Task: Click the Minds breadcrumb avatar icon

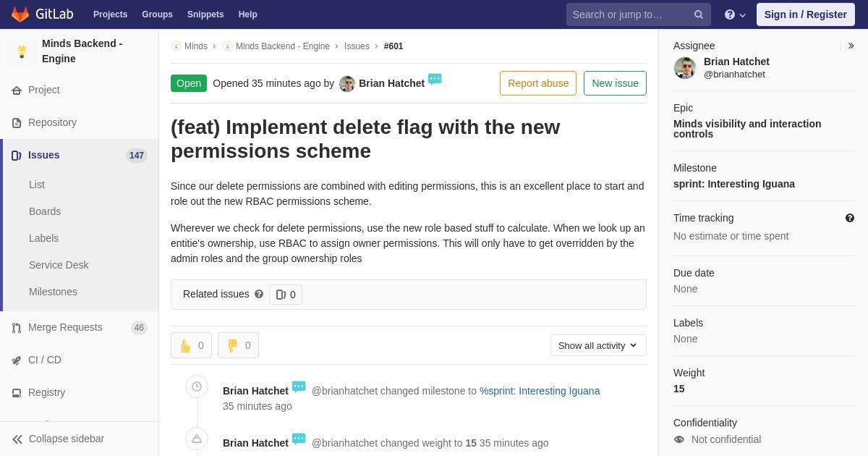Action: click(x=176, y=46)
